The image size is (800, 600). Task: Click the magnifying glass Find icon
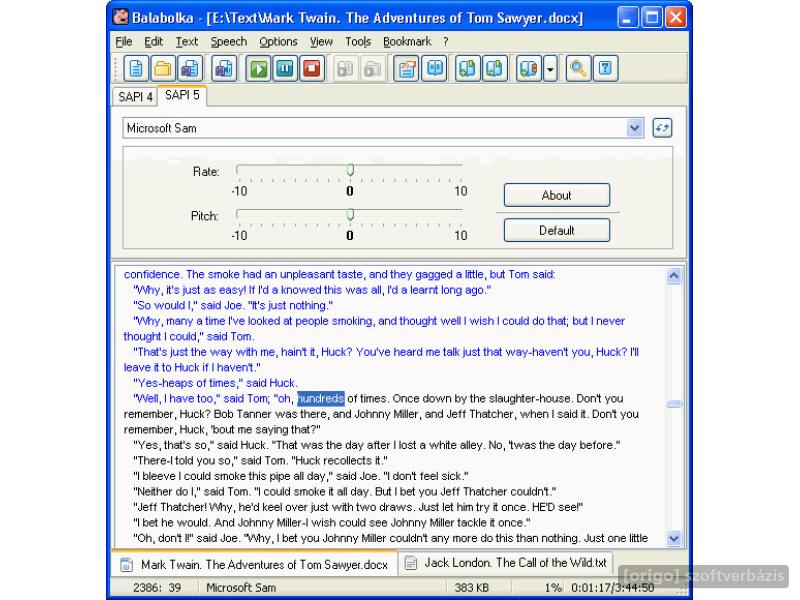578,68
